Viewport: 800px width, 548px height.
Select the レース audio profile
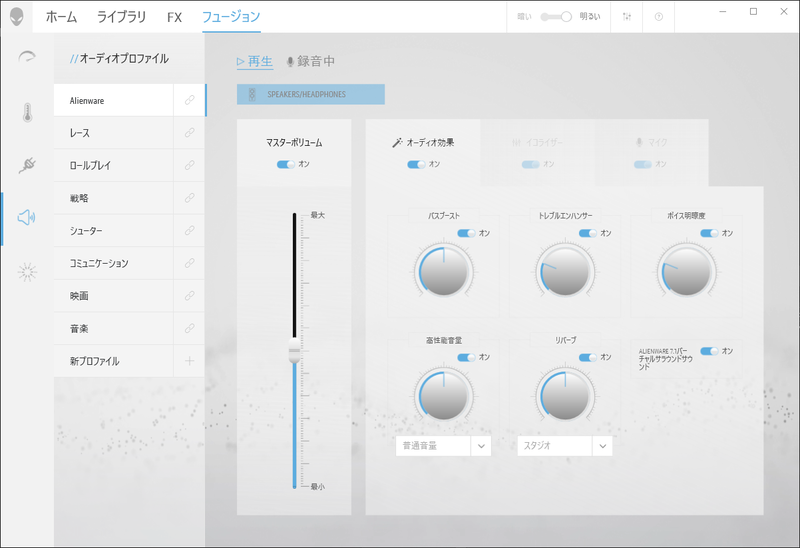(x=113, y=133)
